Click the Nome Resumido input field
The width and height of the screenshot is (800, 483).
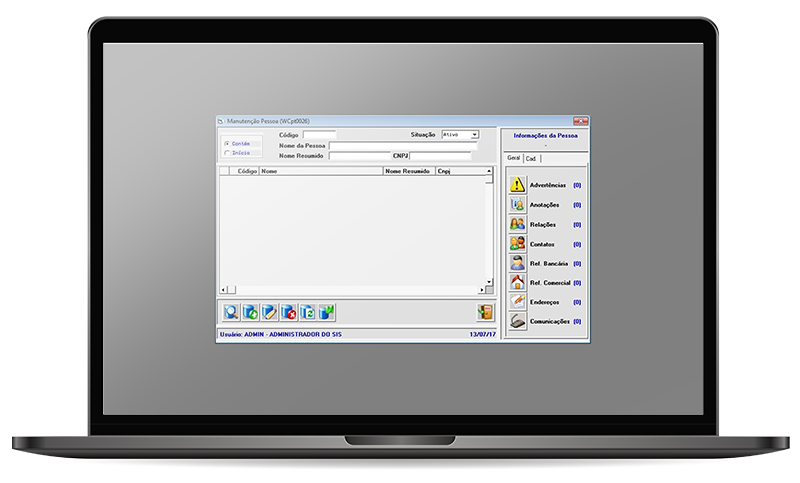pos(360,156)
